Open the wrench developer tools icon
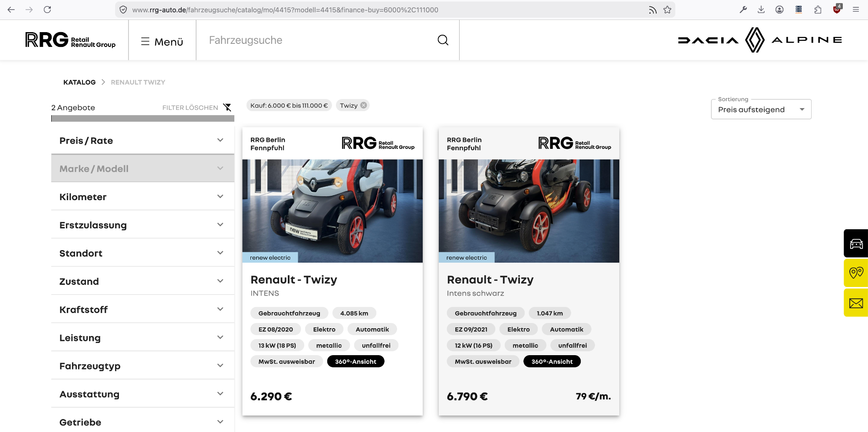 [x=743, y=10]
